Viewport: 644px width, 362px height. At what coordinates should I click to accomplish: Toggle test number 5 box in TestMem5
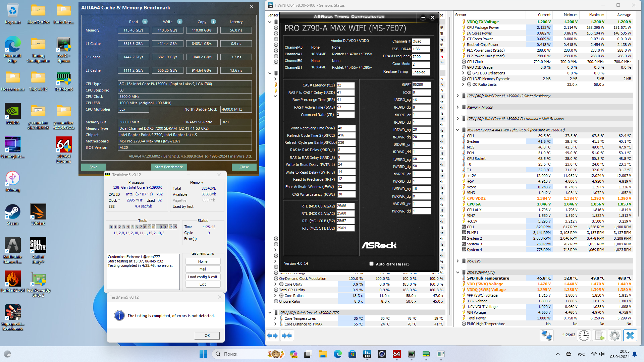[132, 227]
